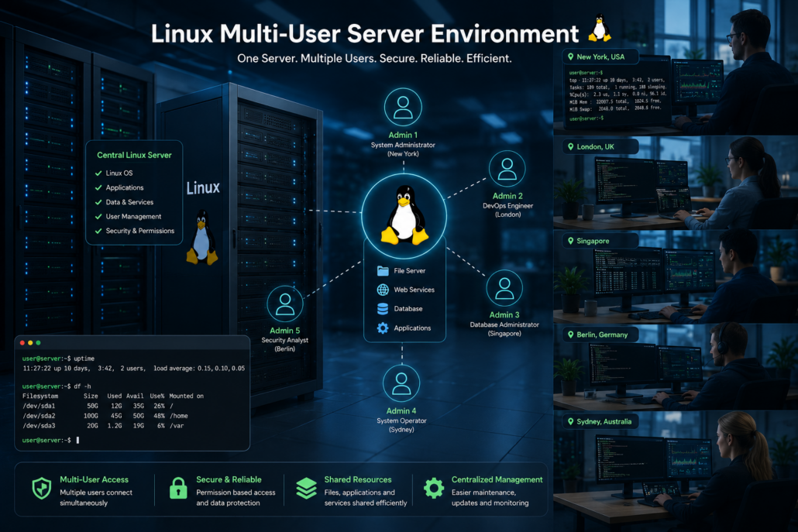
Task: Click the Singapore workstation photo
Action: click(x=676, y=276)
